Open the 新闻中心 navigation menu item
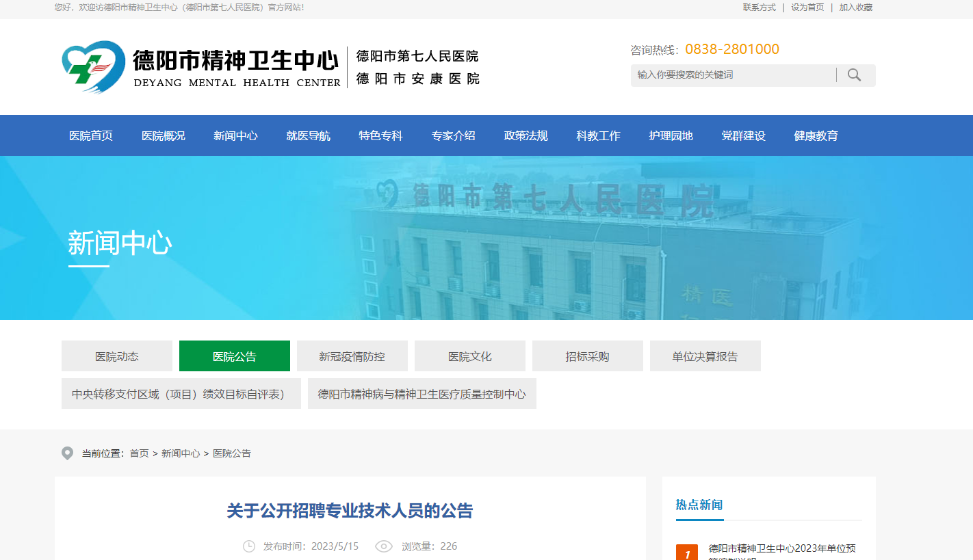973x560 pixels. 235,135
